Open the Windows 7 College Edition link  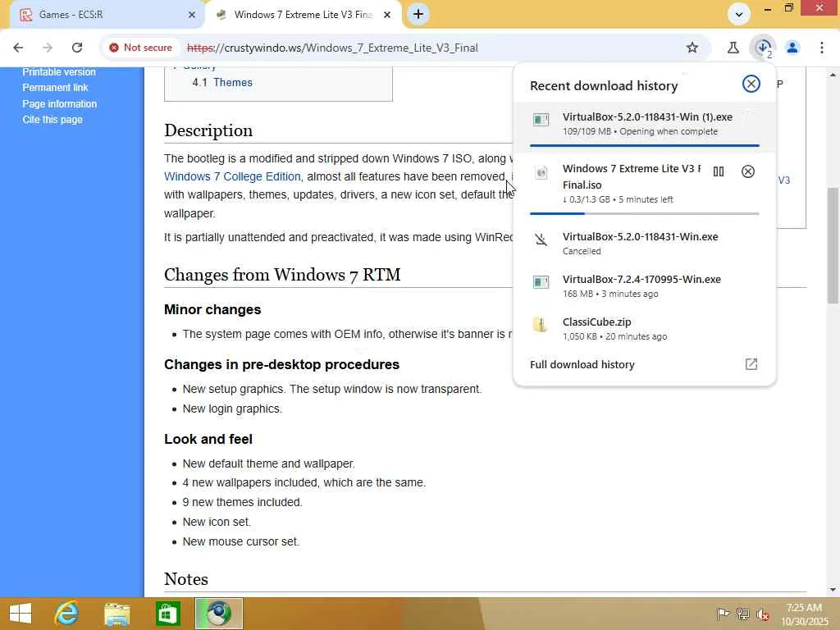tap(232, 176)
